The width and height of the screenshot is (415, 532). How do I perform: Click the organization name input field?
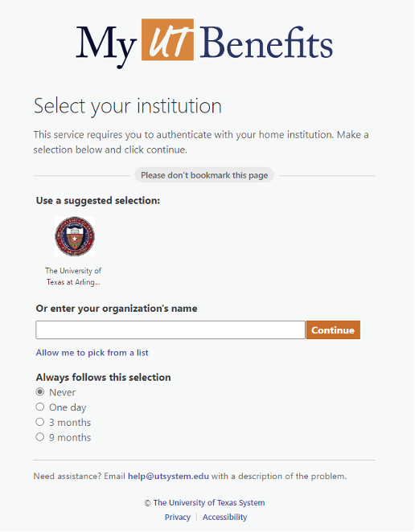(171, 330)
